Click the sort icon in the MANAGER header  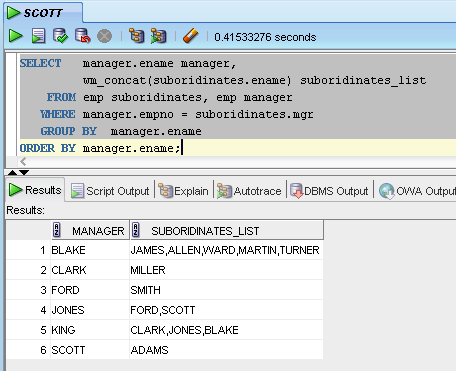point(57,230)
